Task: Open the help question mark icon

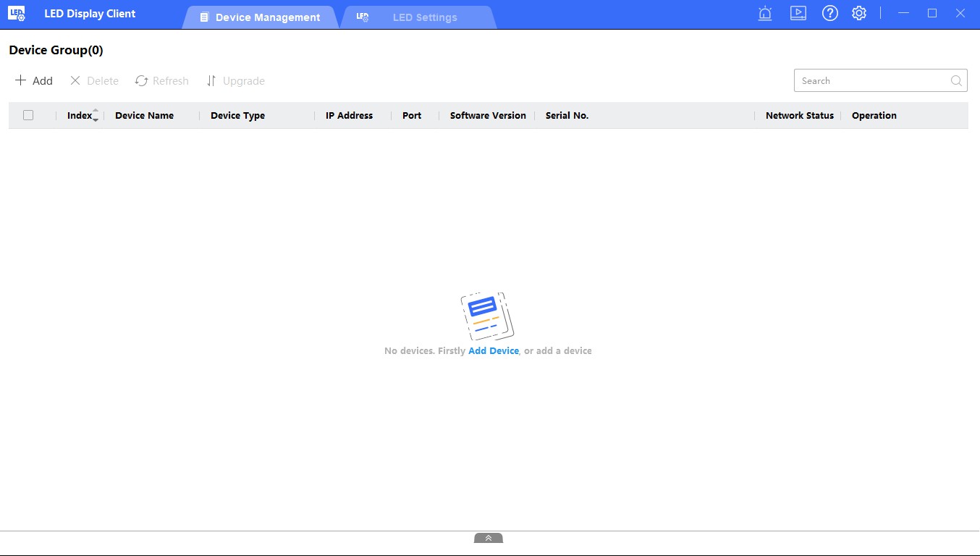Action: click(x=830, y=13)
